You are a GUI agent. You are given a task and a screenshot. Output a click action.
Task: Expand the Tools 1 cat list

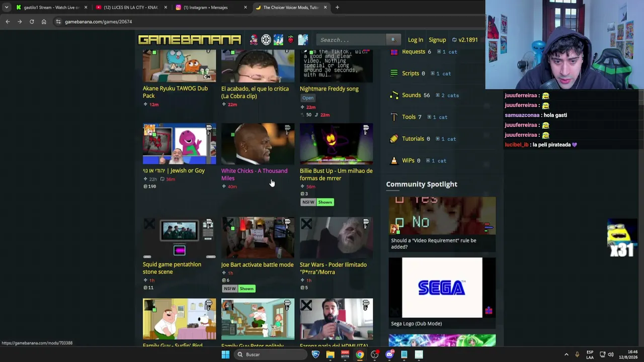[x=437, y=117]
